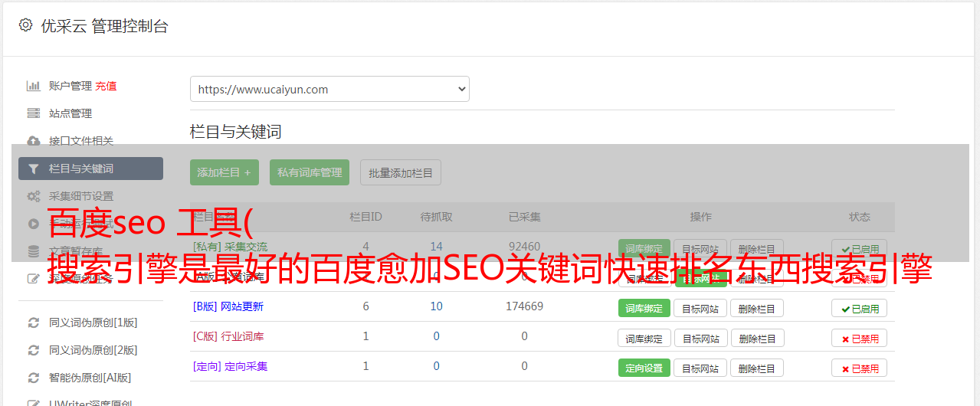The width and height of the screenshot is (980, 406).
Task: Click the red 充值 link
Action: click(107, 86)
